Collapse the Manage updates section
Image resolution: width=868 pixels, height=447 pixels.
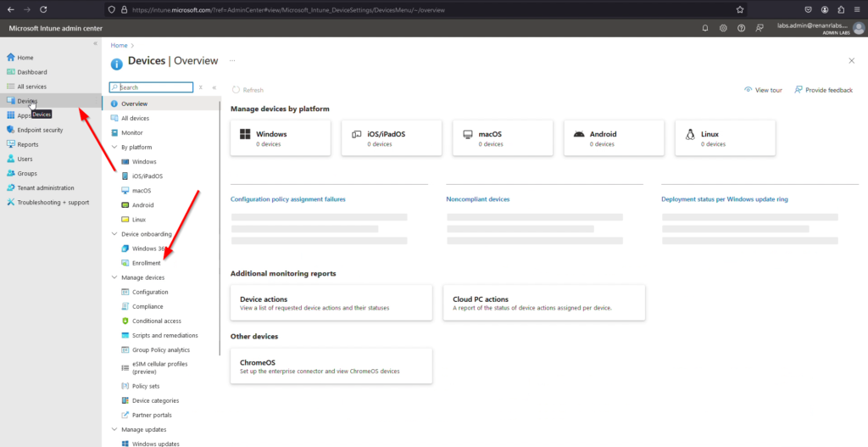[x=114, y=429]
